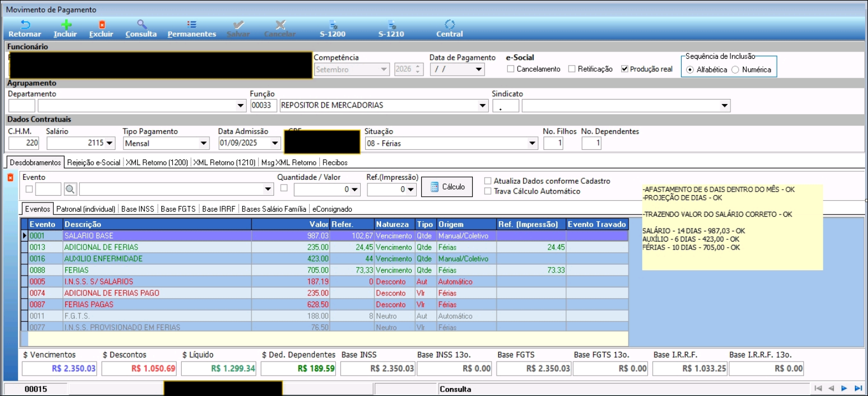Open the Central toolbar item
868x396 pixels.
[450, 29]
